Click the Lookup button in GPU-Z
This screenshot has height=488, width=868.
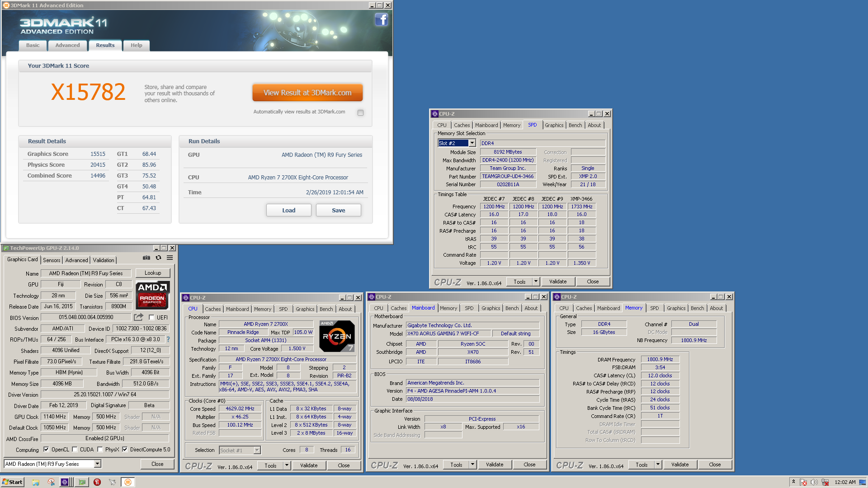tap(153, 273)
